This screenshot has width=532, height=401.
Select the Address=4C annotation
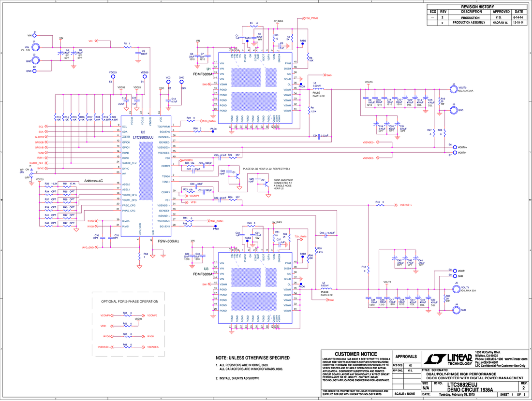pos(94,181)
